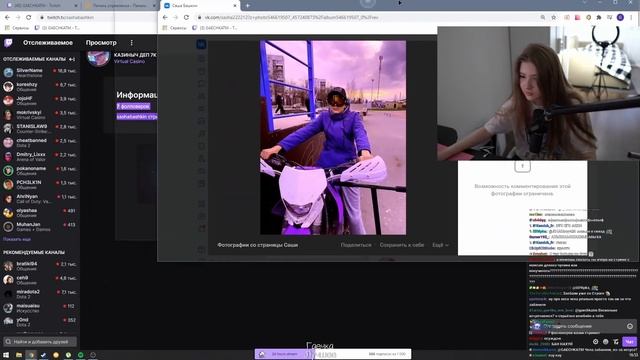Focus the find and add friends field

[x=40, y=342]
